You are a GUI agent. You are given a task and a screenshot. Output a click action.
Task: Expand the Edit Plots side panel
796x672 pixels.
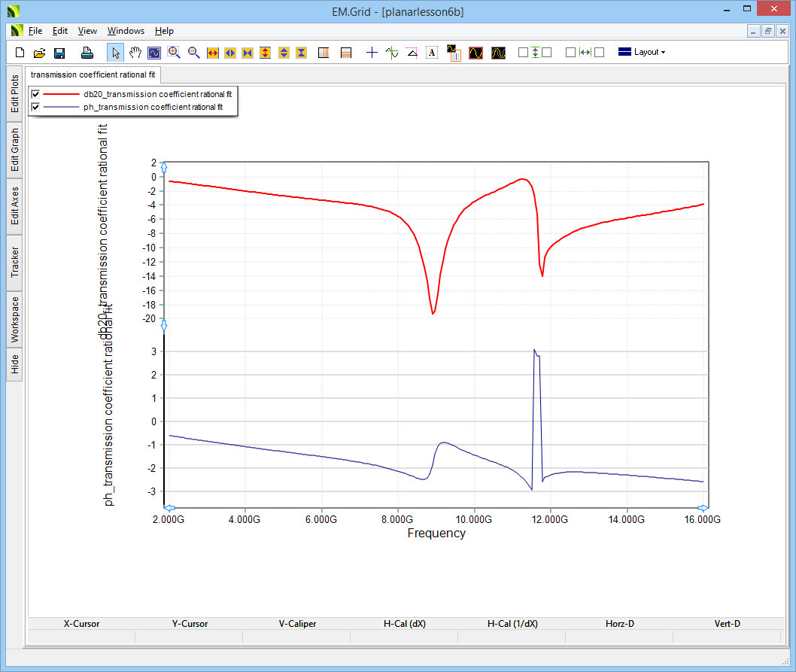pos(14,94)
